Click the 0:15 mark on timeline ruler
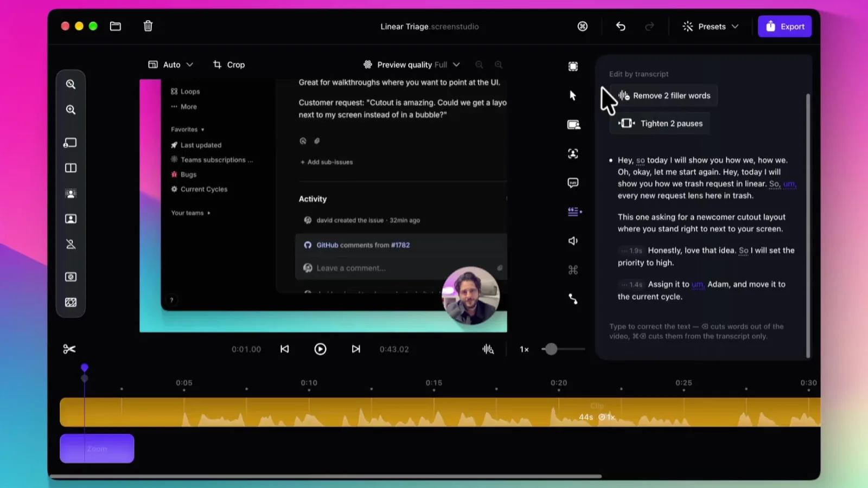 [433, 383]
